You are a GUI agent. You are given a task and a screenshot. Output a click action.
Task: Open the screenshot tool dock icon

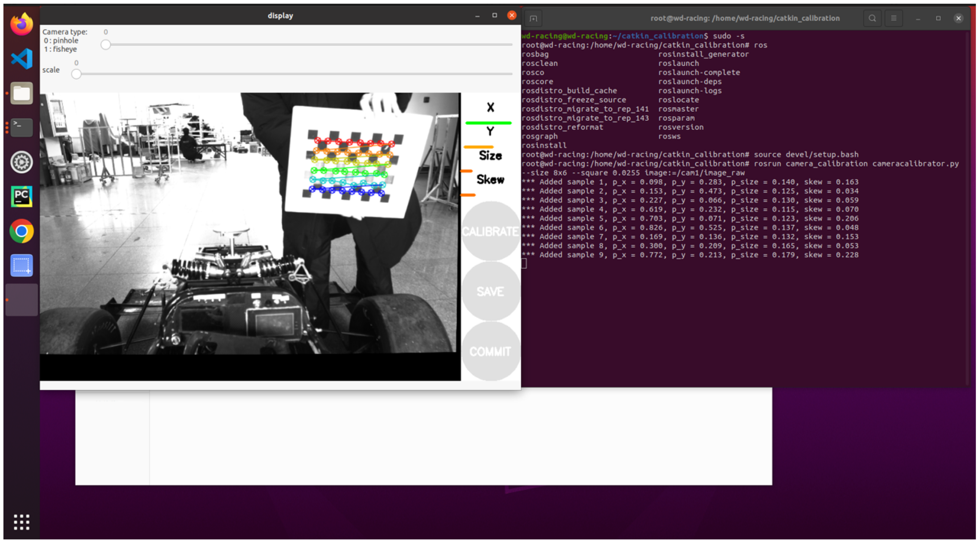pyautogui.click(x=21, y=265)
